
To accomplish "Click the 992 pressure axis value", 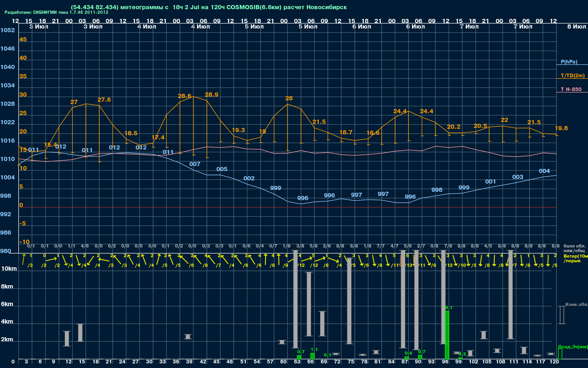I will [x=6, y=214].
